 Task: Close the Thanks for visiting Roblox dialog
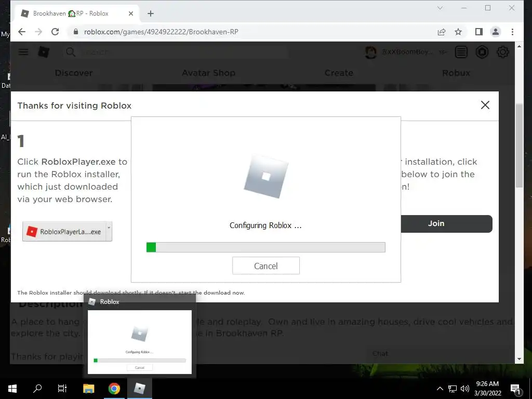click(485, 105)
